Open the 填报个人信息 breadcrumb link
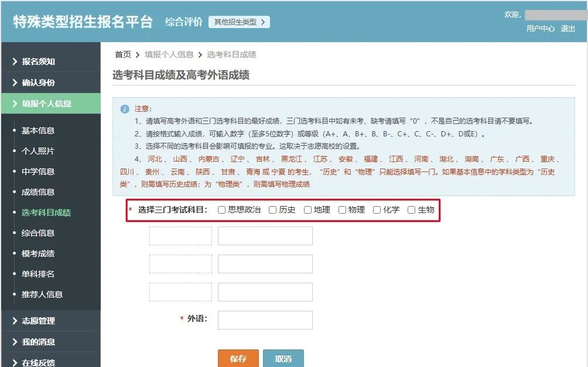588x367 pixels. (169, 55)
